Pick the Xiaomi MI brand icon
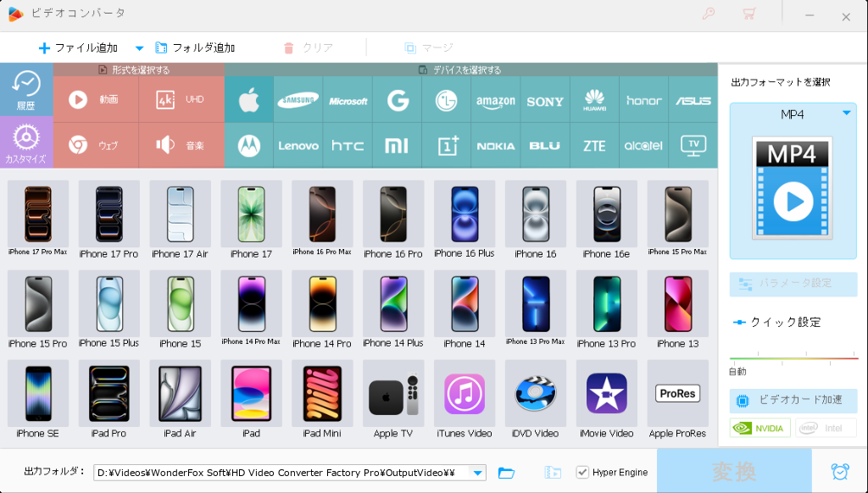868x493 pixels. click(x=397, y=146)
